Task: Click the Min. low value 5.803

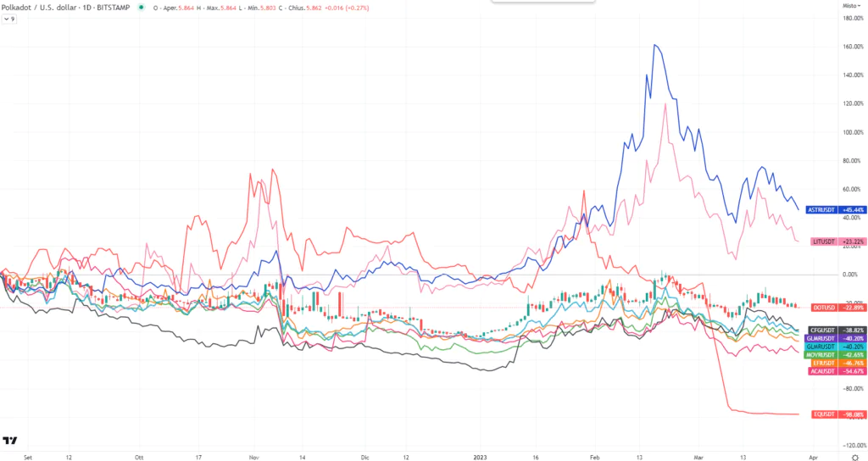Action: 268,8
